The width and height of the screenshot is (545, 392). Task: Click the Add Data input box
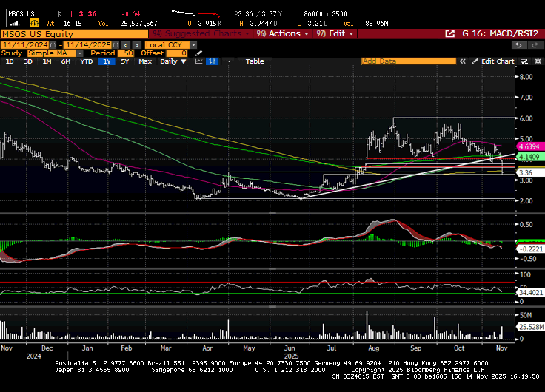[409, 61]
